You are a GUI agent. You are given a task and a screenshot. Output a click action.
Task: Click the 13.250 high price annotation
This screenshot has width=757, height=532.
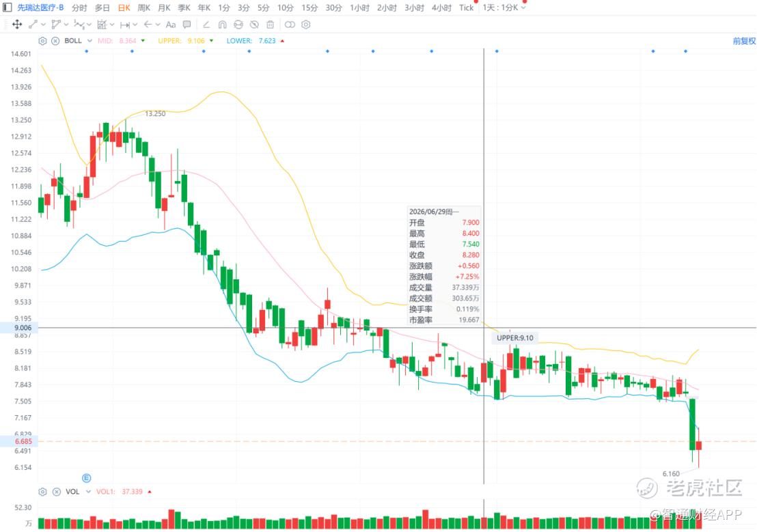coord(155,114)
